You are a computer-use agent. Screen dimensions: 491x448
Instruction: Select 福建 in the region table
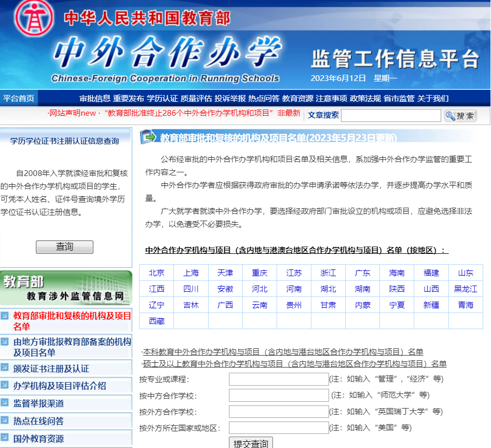[431, 273]
